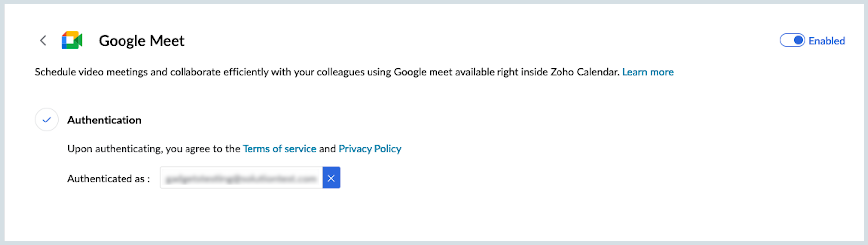Click the "Authenticated as :" label

(x=109, y=179)
